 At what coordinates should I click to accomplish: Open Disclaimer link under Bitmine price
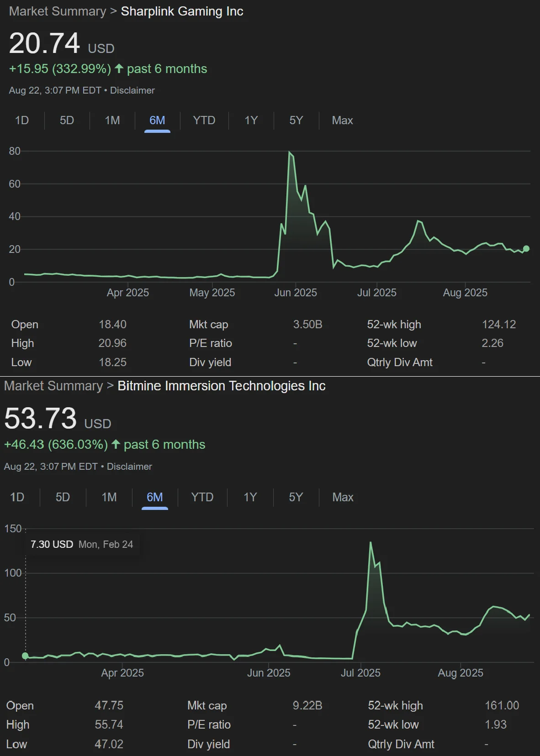pos(129,467)
